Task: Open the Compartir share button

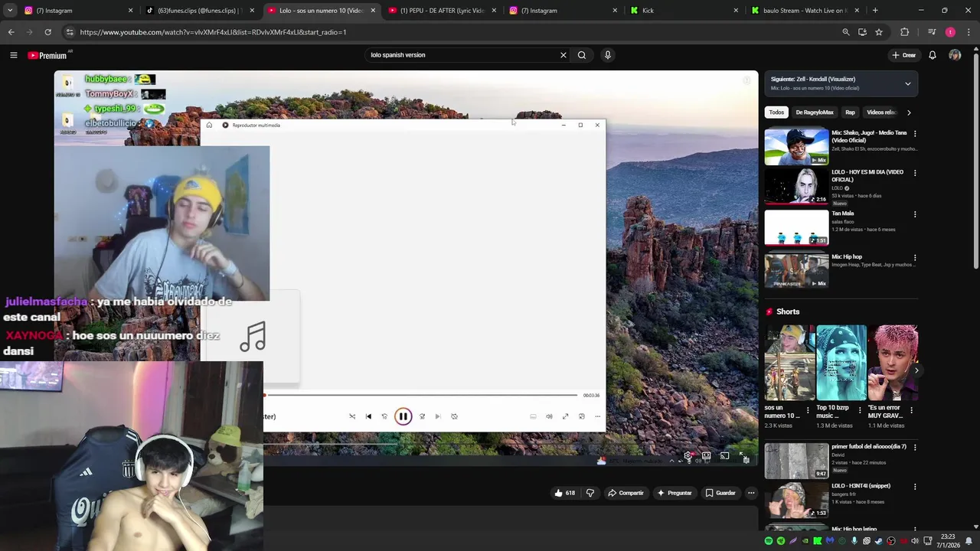Action: (x=626, y=493)
